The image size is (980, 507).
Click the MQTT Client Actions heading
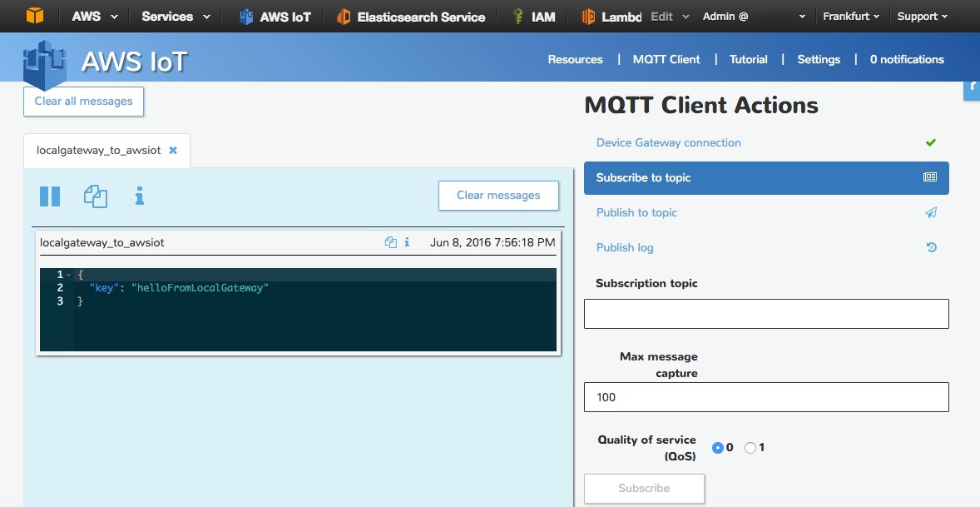click(701, 105)
